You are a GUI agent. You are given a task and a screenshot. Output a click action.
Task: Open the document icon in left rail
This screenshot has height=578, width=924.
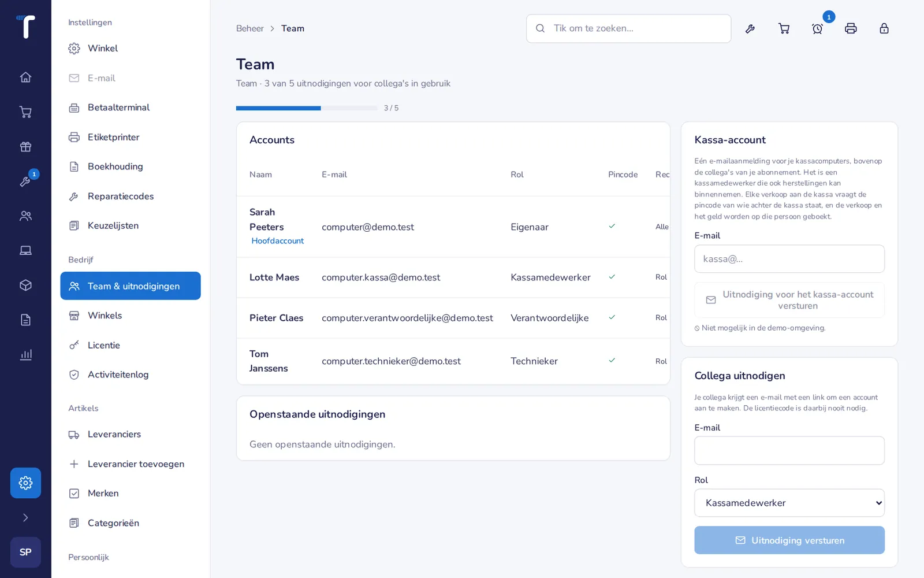click(25, 320)
